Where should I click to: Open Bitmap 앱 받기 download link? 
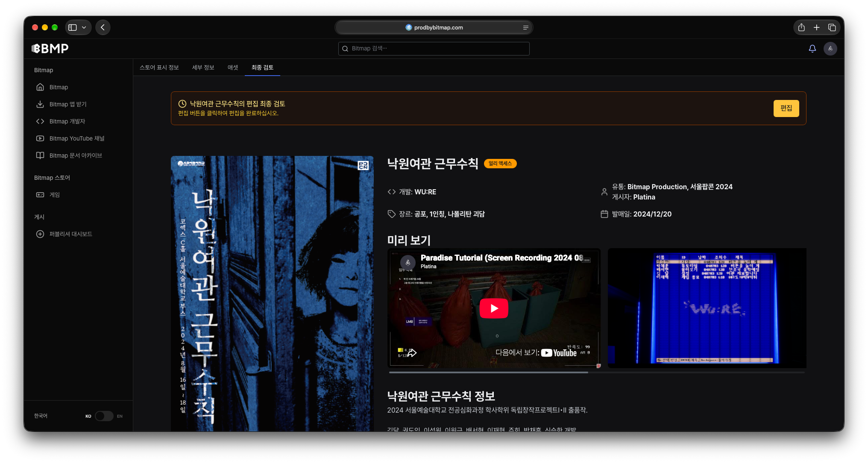[78, 104]
